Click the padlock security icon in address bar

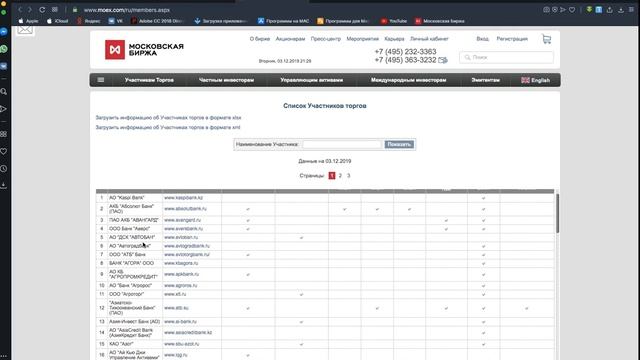tap(75, 10)
